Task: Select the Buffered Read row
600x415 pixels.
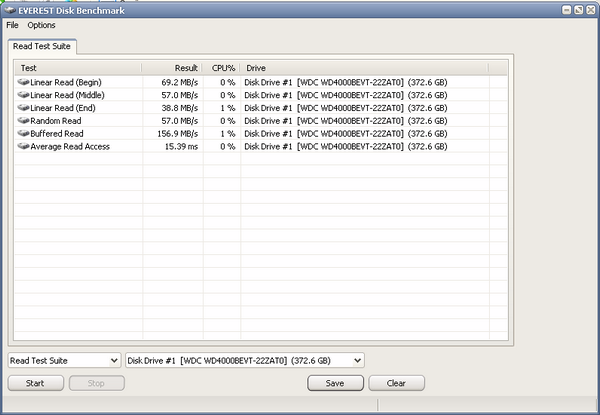Action: pos(261,133)
